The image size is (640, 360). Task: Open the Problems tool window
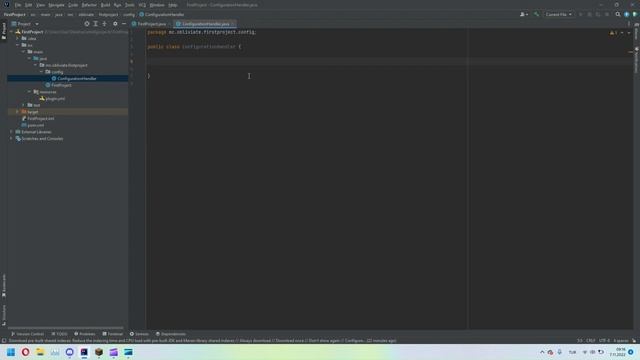point(84,334)
